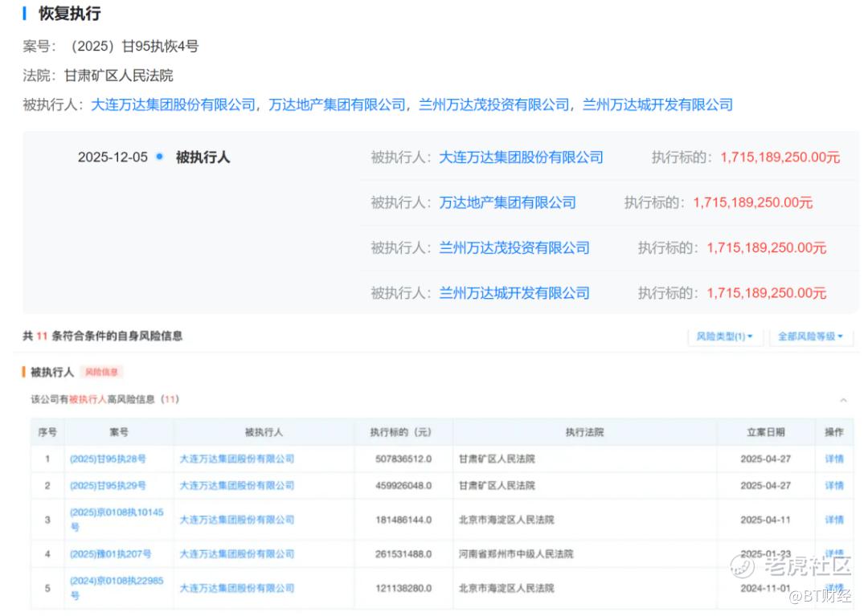Image resolution: width=868 pixels, height=616 pixels.
Task: Open case (2025)甘95执28号
Action: (x=108, y=459)
